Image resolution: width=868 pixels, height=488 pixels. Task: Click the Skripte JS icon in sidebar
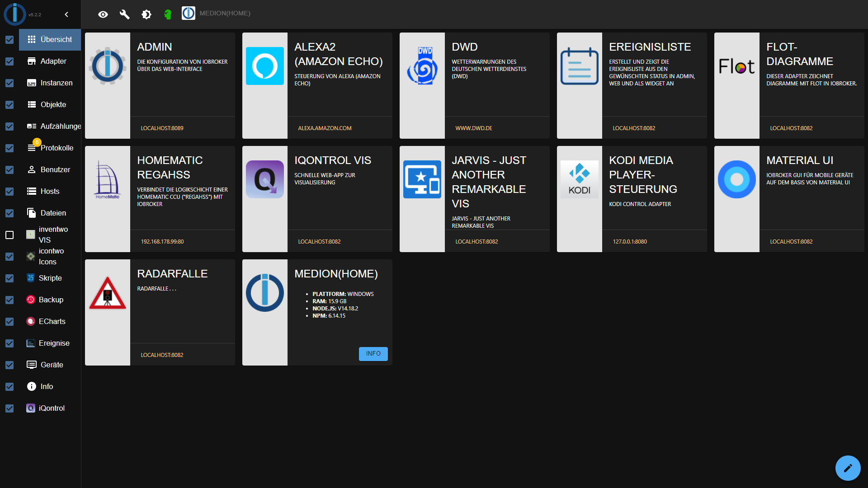[x=31, y=278]
